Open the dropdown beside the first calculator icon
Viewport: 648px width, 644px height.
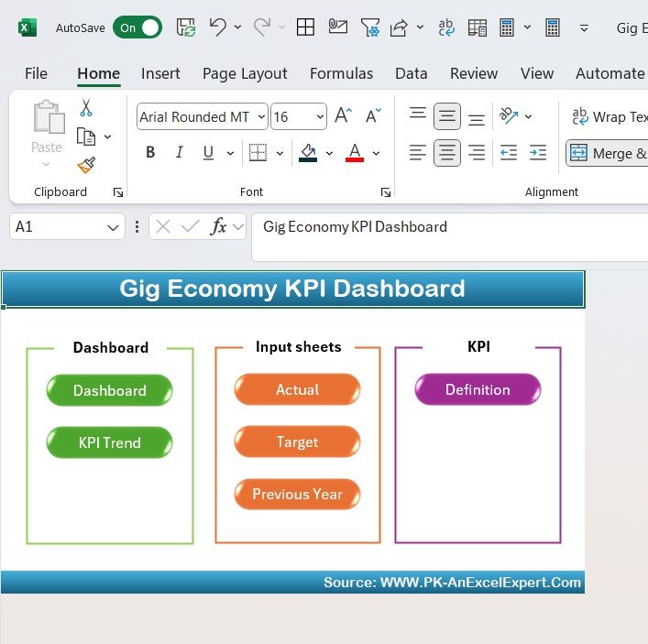tap(527, 27)
